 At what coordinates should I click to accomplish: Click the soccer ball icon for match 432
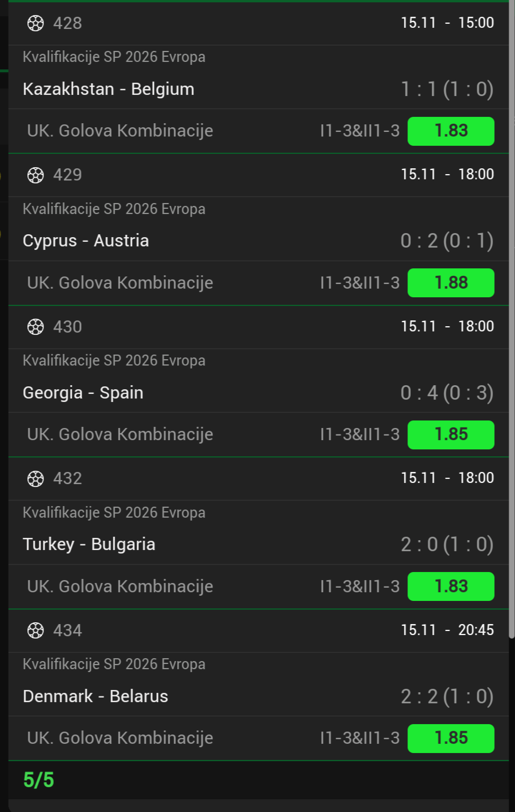tap(35, 478)
